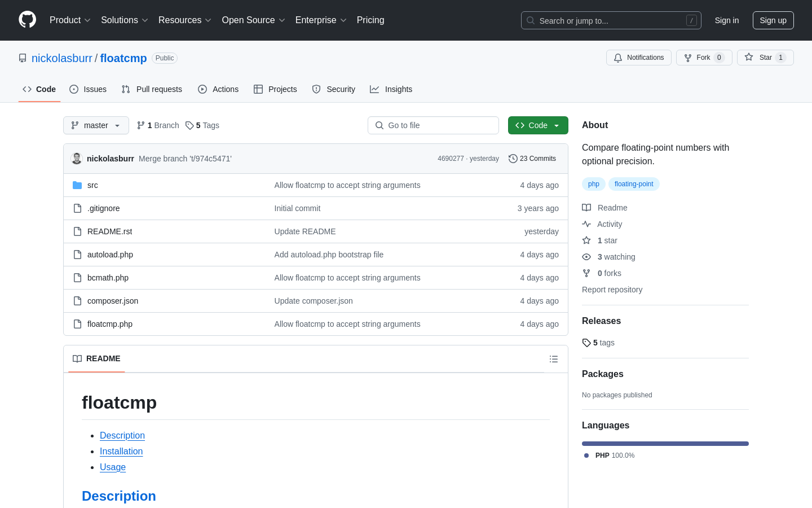Open the Pricing link

click(370, 20)
